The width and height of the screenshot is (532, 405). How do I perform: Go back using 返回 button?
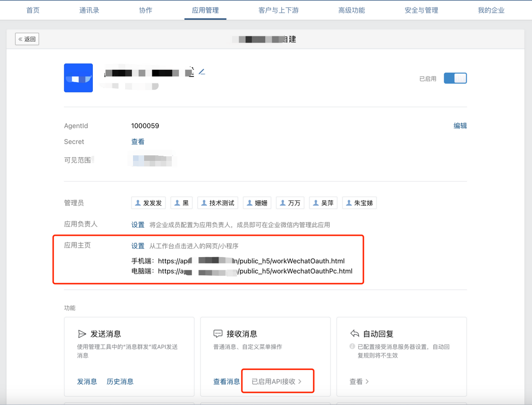pyautogui.click(x=27, y=39)
